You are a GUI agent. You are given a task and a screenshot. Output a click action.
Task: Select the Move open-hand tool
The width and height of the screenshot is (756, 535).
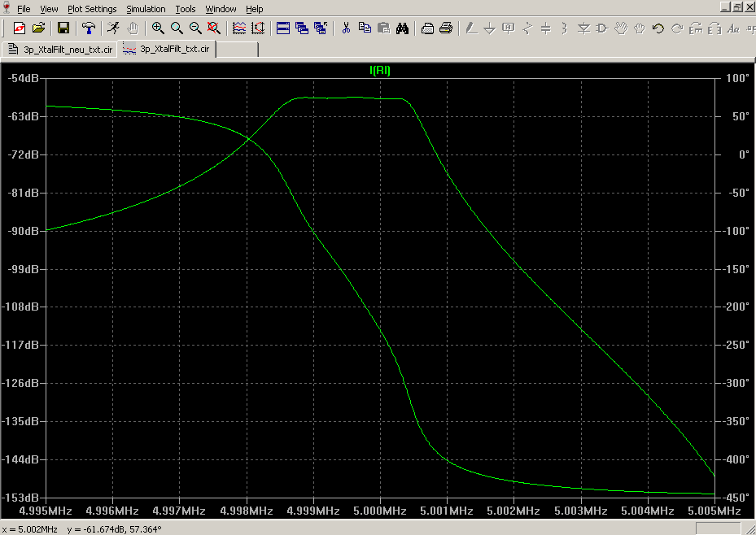[x=621, y=28]
